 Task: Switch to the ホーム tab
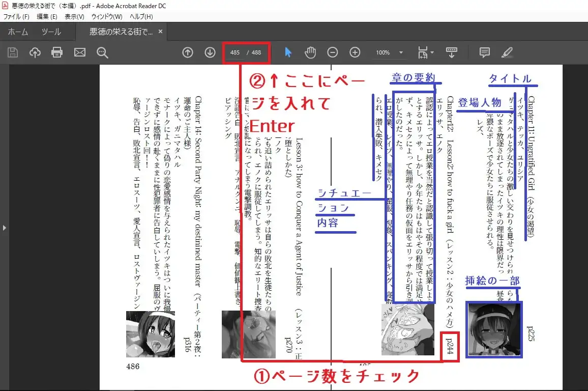18,32
